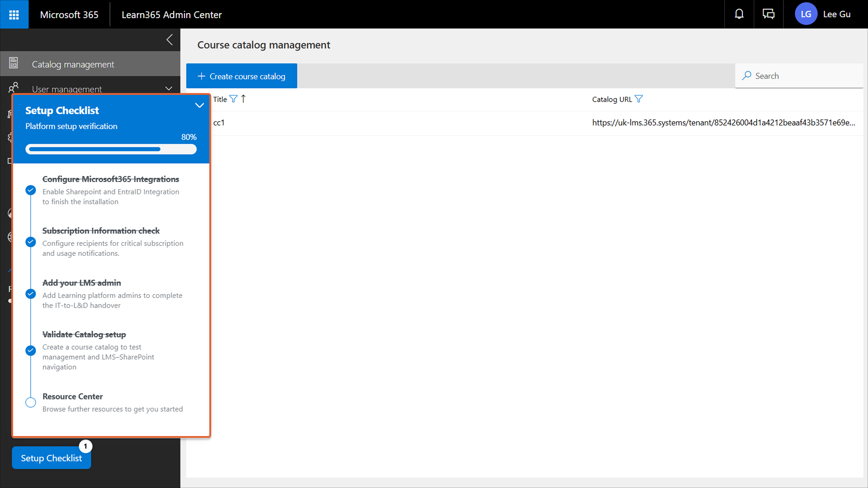
Task: Click the setup progress bar
Action: pyautogui.click(x=111, y=149)
